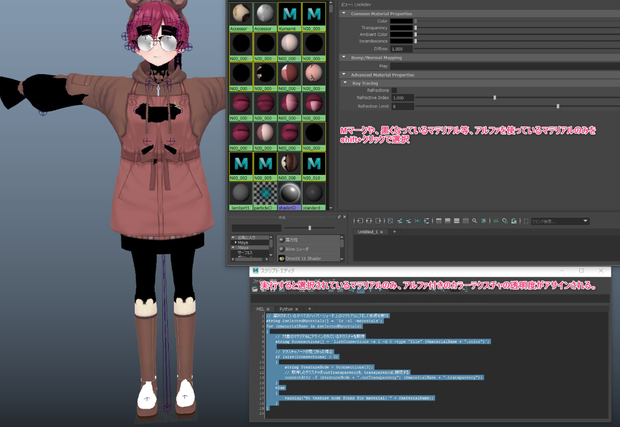The height and width of the screenshot is (427, 620).
Task: Select the Blinn シェーダ entry in Create list
Action: pos(308,249)
